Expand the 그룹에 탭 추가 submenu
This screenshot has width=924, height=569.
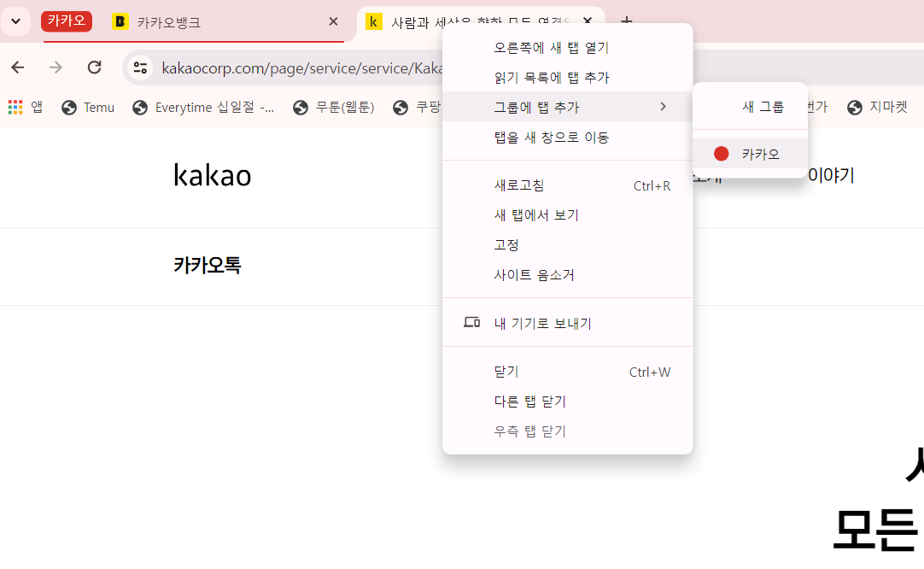coord(568,107)
